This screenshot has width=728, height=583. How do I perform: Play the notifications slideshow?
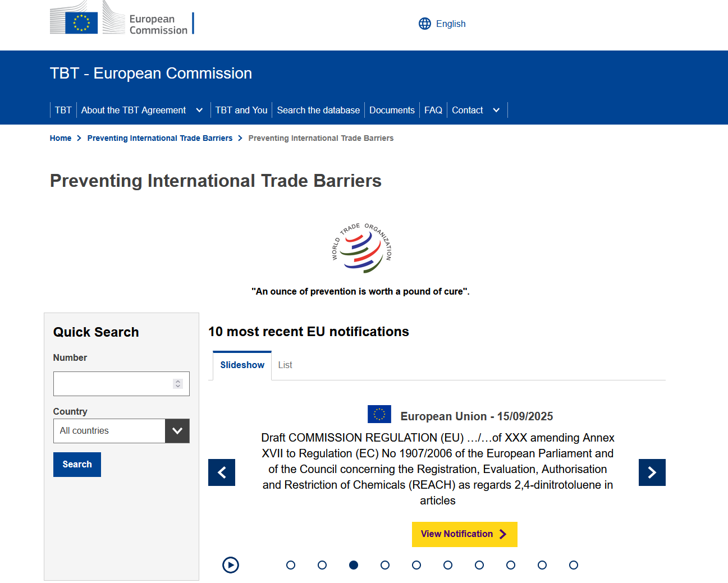click(231, 565)
